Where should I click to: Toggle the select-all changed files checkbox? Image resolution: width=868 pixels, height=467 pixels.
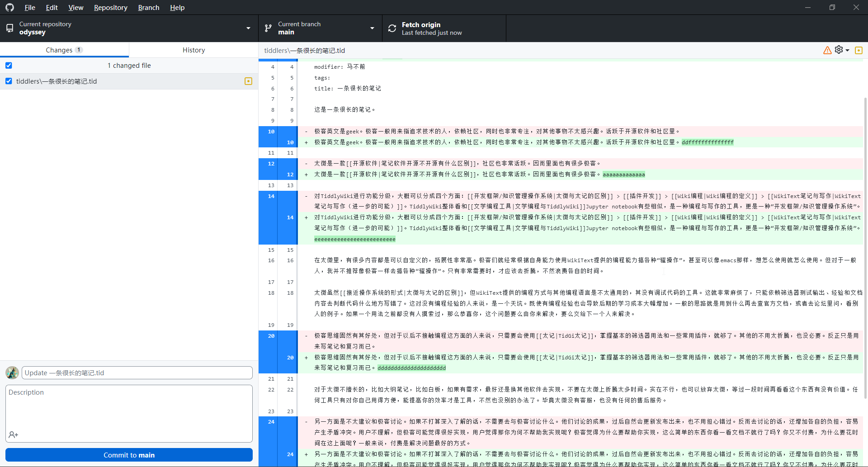(9, 66)
